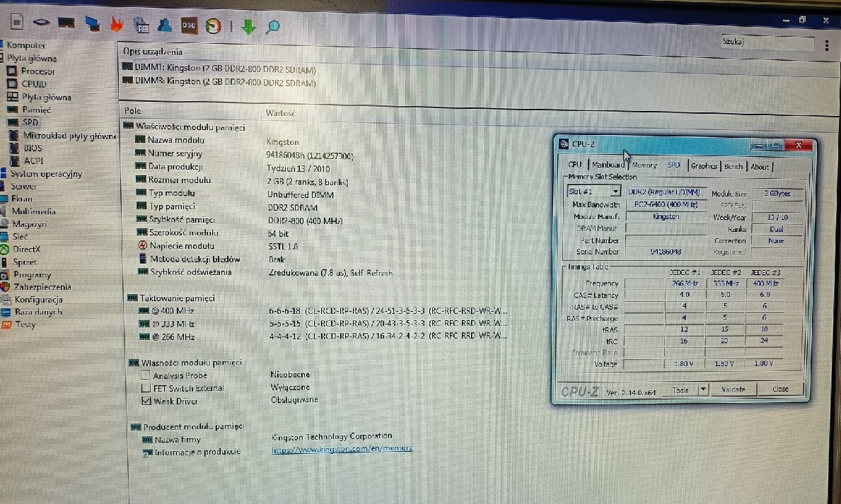The height and width of the screenshot is (504, 841).
Task: Toggle Analysis Probe checkbox
Action: [145, 375]
